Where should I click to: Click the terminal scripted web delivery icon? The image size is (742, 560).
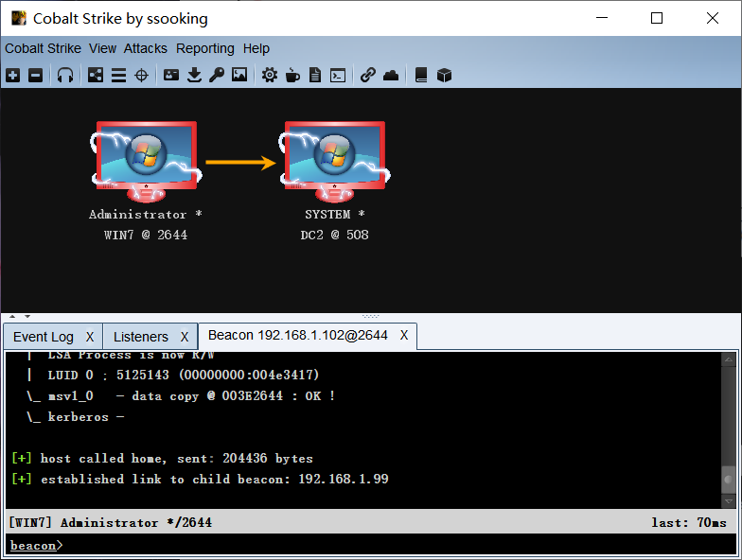point(338,76)
